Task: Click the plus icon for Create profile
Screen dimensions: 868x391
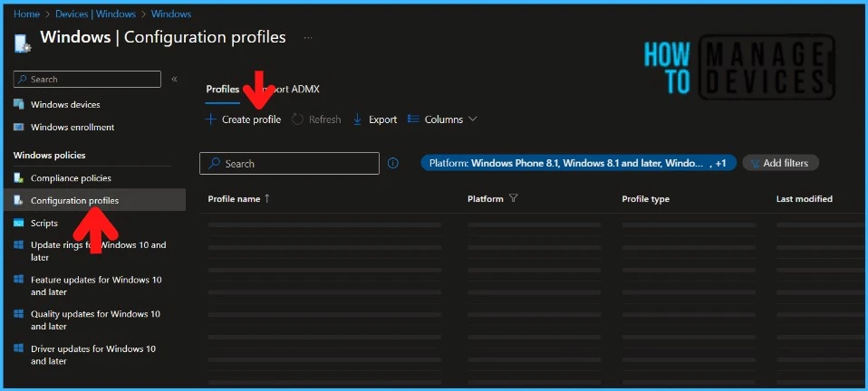Action: click(210, 119)
